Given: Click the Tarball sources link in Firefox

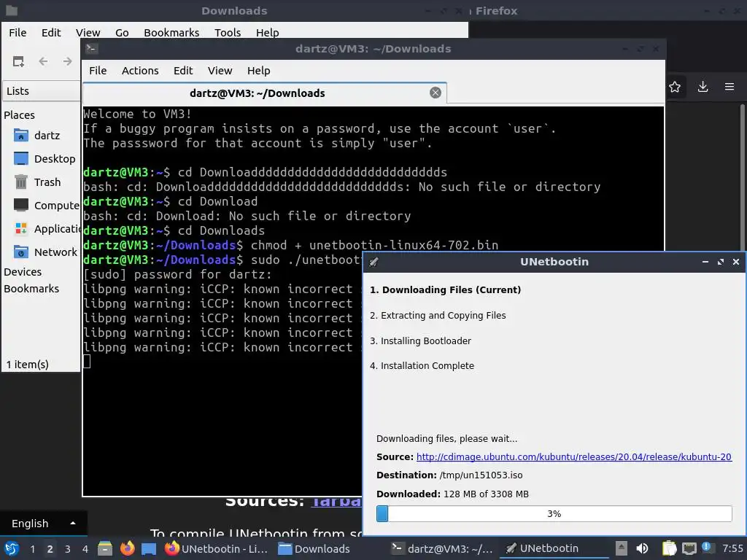Looking at the screenshot, I should 336,502.
